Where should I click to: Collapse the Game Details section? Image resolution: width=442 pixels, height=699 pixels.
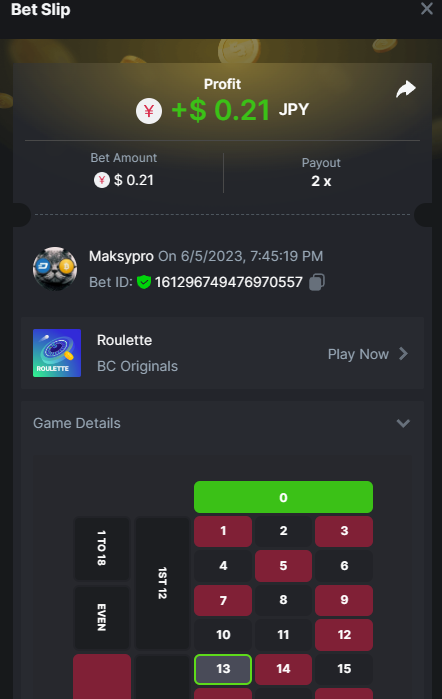coord(403,423)
